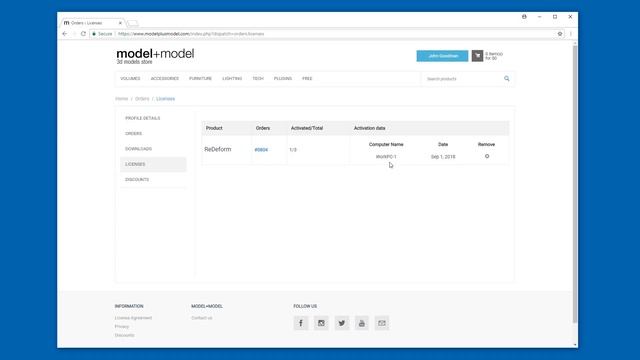Click the Sep 1, 2018 activation date
Image resolution: width=640 pixels, height=360 pixels.
click(x=443, y=157)
